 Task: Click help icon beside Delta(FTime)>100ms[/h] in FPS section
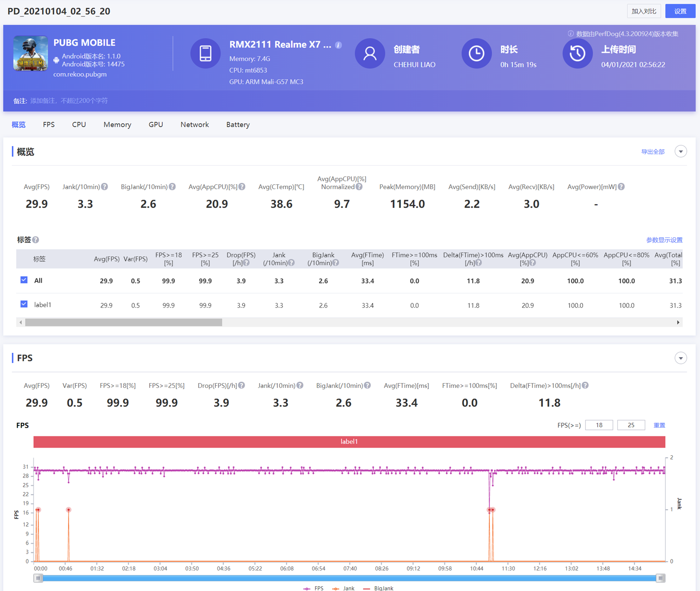click(585, 386)
